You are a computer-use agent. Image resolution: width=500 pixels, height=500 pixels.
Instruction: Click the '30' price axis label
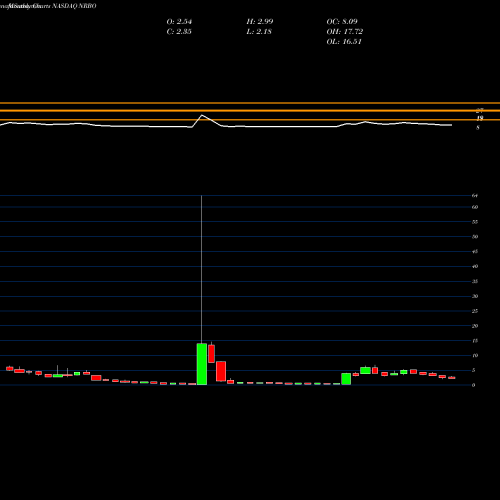tap(475, 296)
